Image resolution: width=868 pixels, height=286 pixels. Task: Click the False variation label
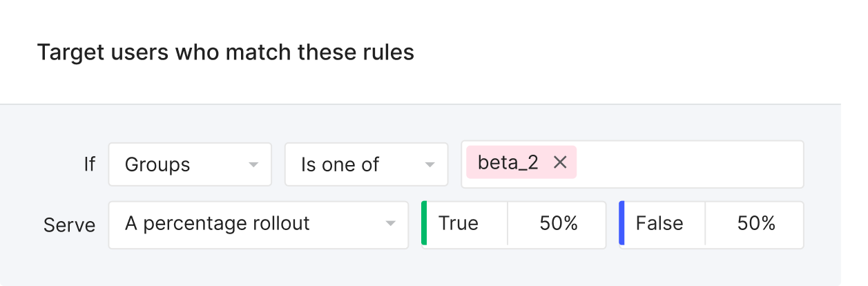tap(659, 224)
